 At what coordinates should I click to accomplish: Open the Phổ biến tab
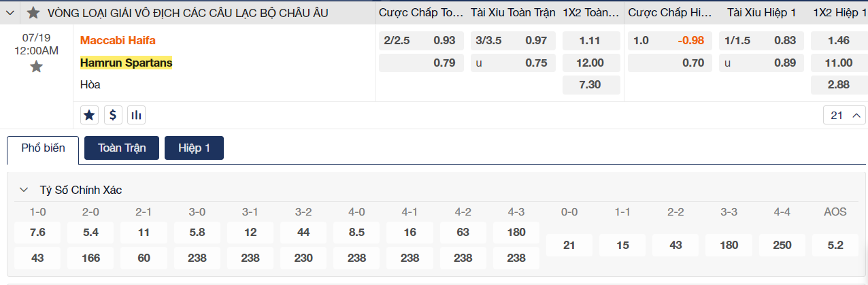tap(43, 148)
